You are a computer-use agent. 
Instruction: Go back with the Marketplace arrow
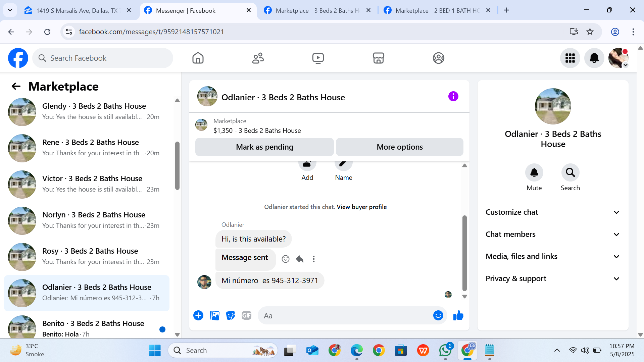[x=16, y=87]
